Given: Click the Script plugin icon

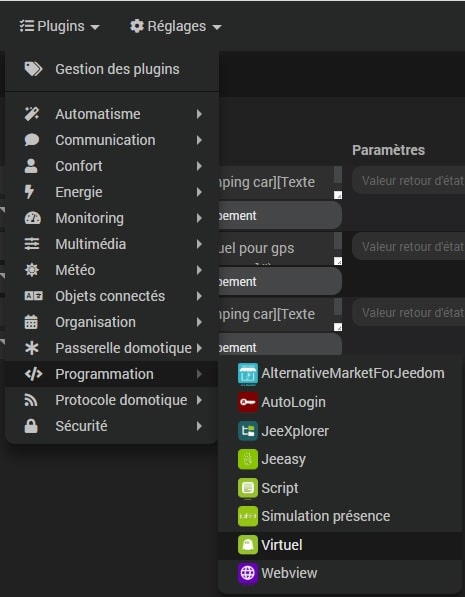Looking at the screenshot, I should 248,488.
